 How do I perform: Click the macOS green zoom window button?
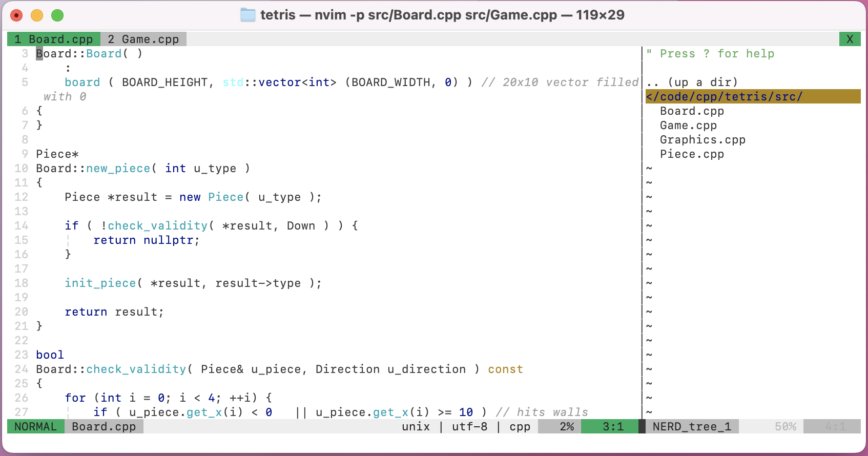(57, 15)
